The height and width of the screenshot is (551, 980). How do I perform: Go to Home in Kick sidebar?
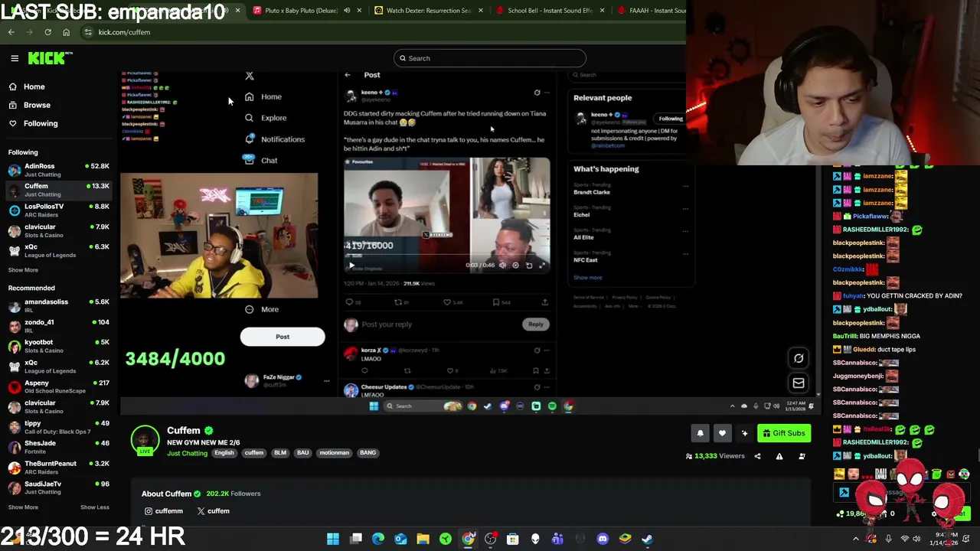[34, 86]
